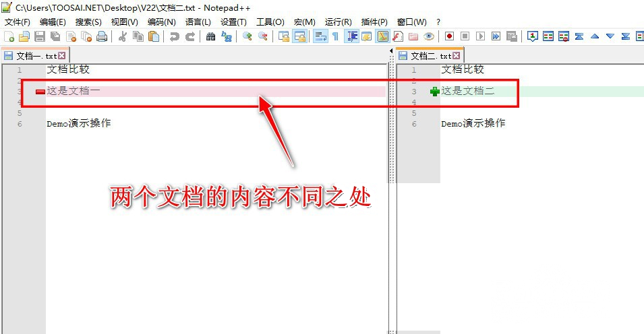Open the 宏(M) menu
Image resolution: width=644 pixels, height=334 pixels.
pos(304,22)
